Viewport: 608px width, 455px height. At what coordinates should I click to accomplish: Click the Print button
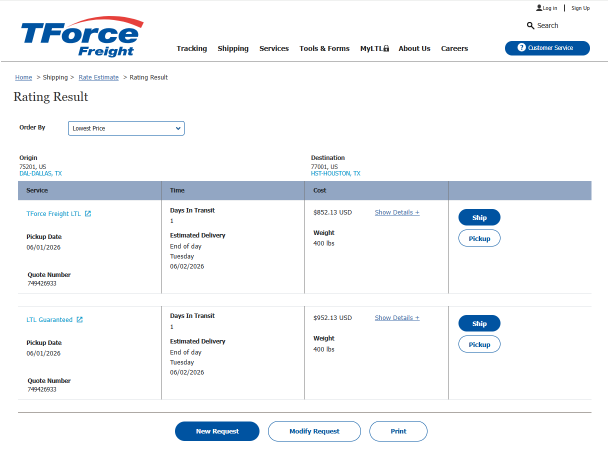(398, 431)
